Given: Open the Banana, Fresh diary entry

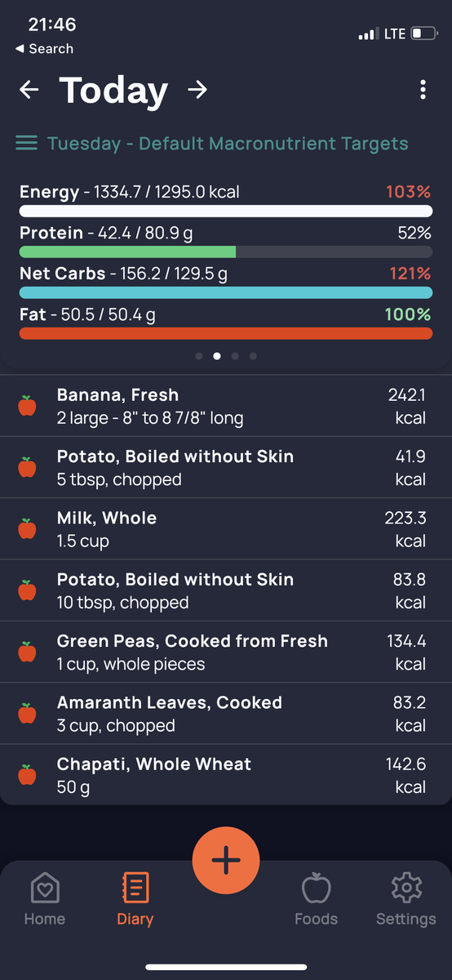Looking at the screenshot, I should [x=226, y=406].
